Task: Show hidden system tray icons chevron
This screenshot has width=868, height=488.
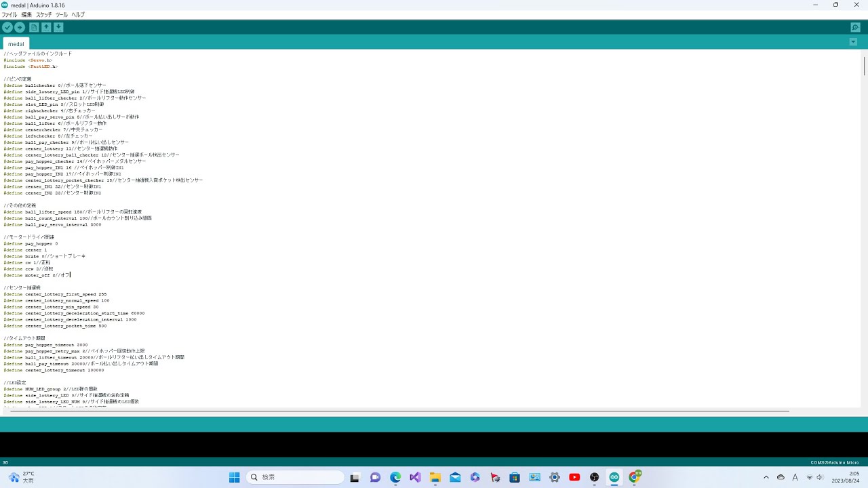Action: tap(766, 477)
